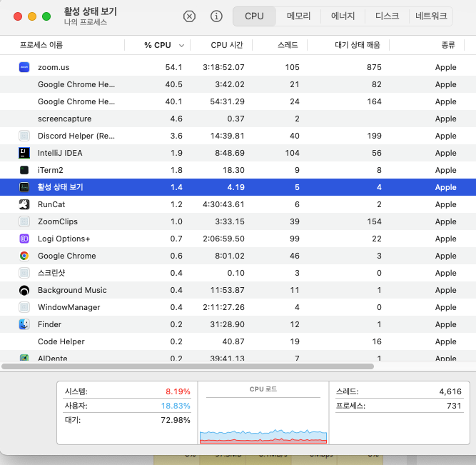Image resolution: width=476 pixels, height=465 pixels.
Task: Select Google Chrome He... row at 40.5
Action: tap(238, 84)
